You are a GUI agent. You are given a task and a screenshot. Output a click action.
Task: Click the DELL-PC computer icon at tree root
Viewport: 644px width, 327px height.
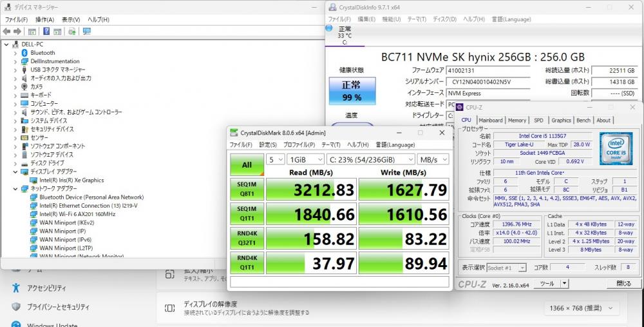15,44
